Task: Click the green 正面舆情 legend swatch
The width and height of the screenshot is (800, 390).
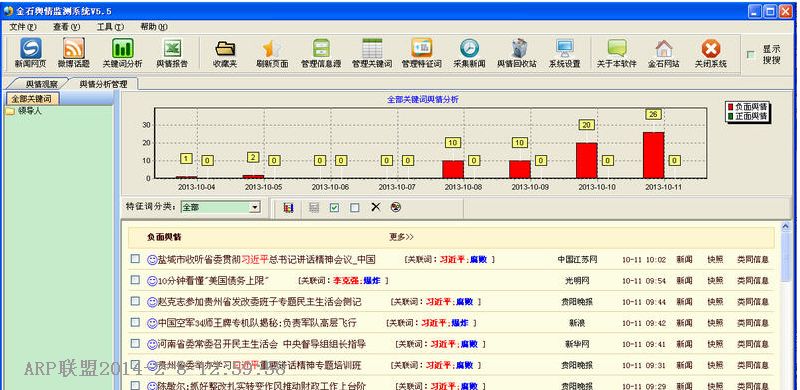Action: pos(730,116)
